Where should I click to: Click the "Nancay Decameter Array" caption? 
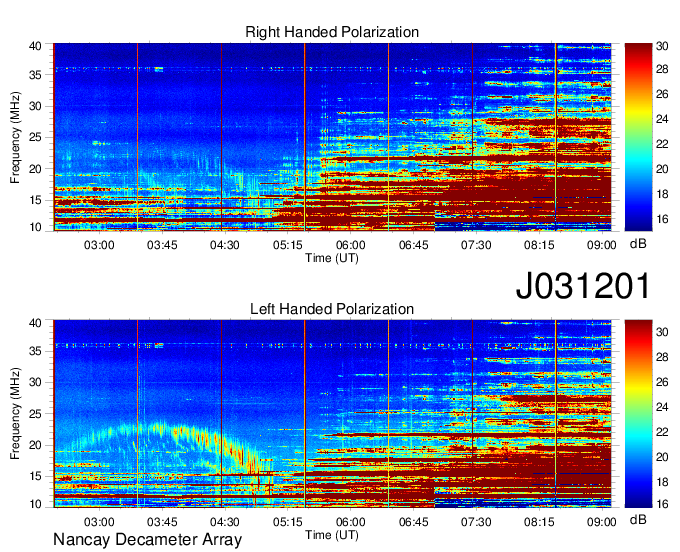click(147, 540)
